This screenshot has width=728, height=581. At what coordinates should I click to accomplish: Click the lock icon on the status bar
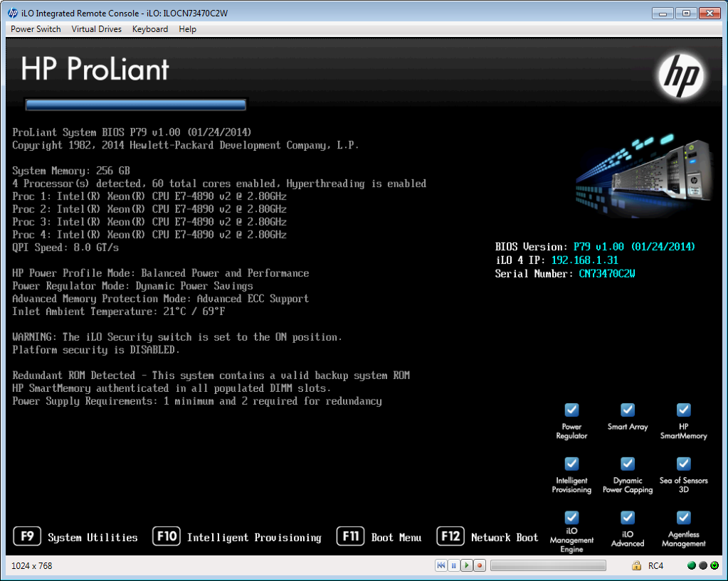pyautogui.click(x=635, y=565)
